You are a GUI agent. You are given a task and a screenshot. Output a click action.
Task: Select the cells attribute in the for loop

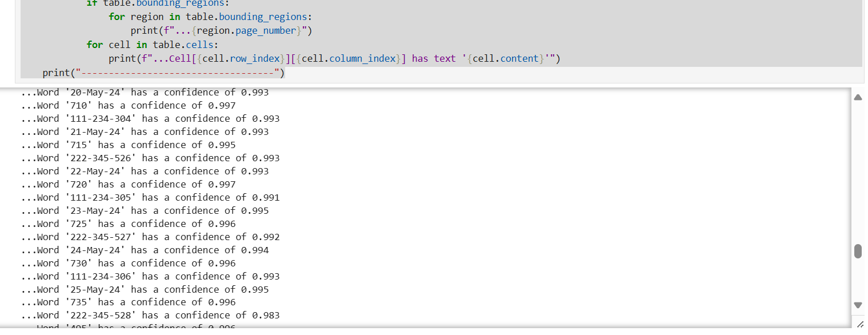pyautogui.click(x=199, y=44)
